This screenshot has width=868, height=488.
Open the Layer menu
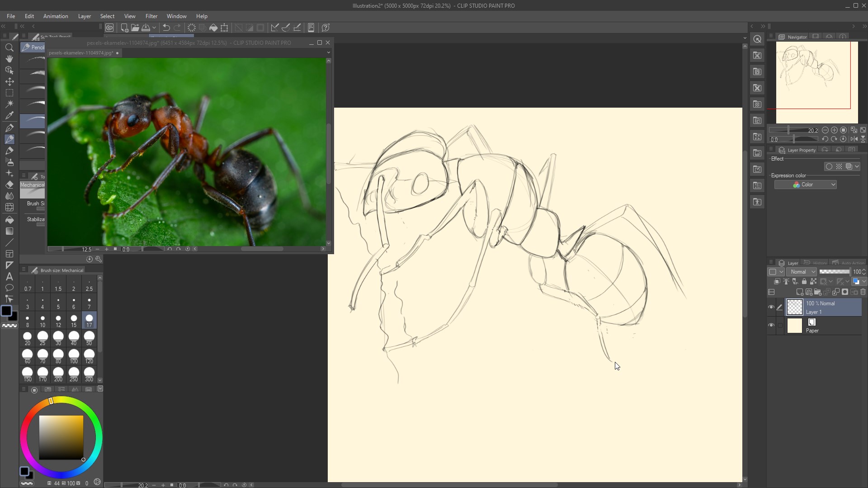point(85,16)
